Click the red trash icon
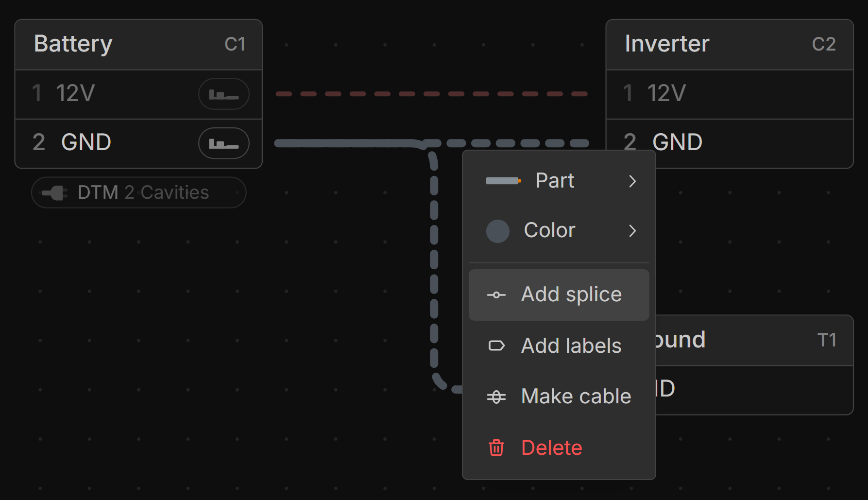The width and height of the screenshot is (868, 500). point(496,448)
